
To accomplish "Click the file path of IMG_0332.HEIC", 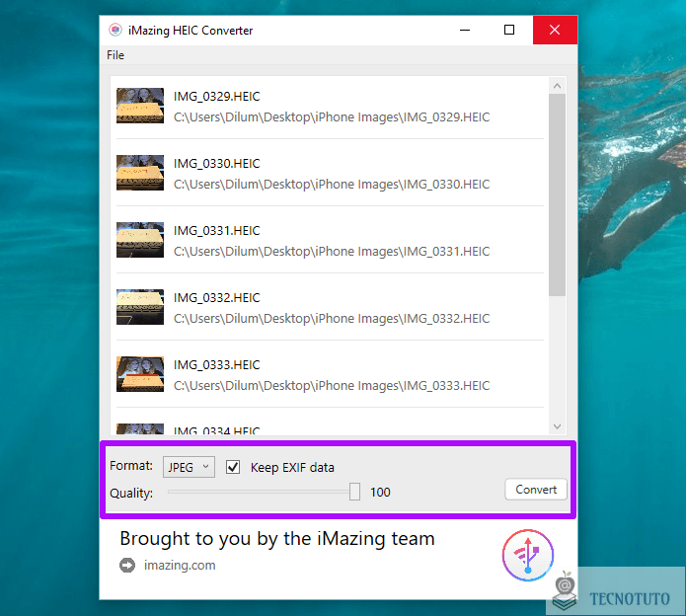I will (x=332, y=319).
